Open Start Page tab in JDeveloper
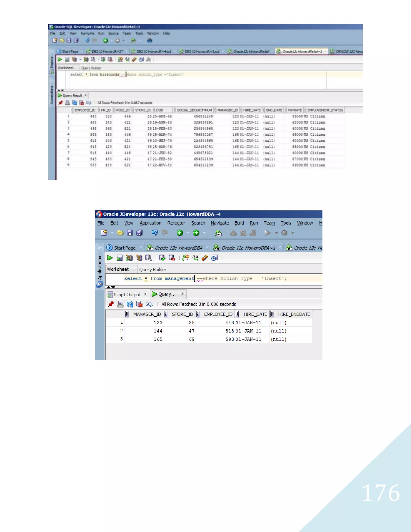Viewport: 411px width, 532px height. (x=125, y=248)
